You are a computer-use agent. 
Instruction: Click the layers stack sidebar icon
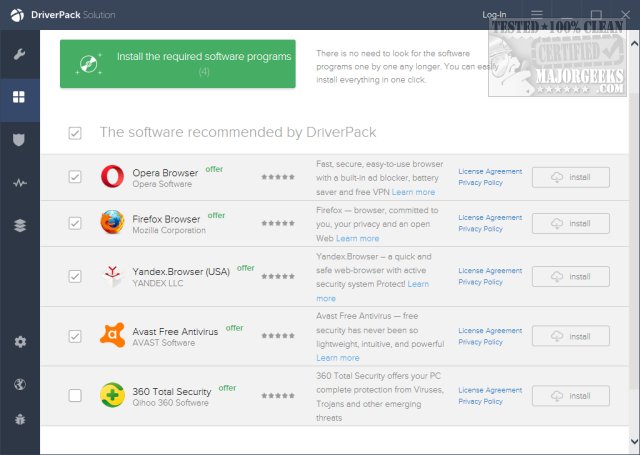(19, 226)
